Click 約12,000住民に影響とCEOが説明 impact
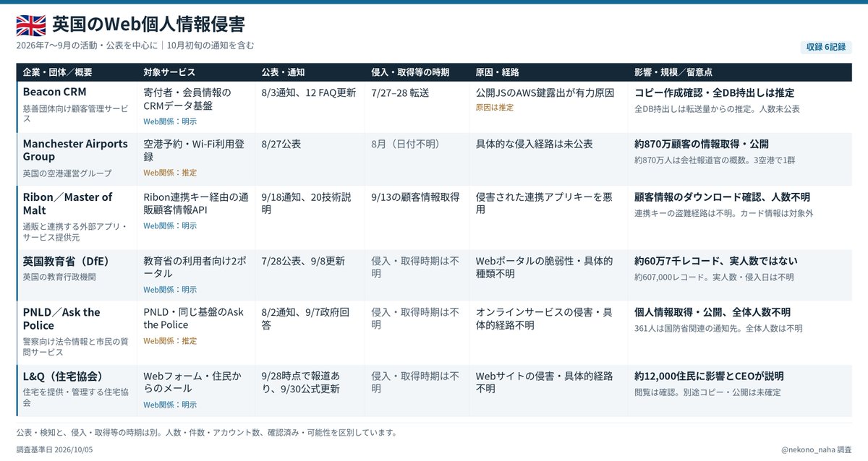 (x=709, y=376)
